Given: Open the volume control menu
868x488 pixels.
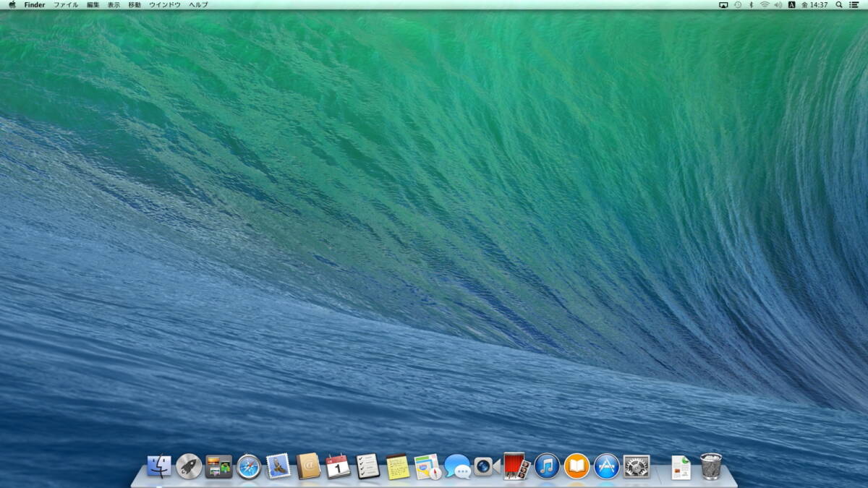Looking at the screenshot, I should 778,4.
